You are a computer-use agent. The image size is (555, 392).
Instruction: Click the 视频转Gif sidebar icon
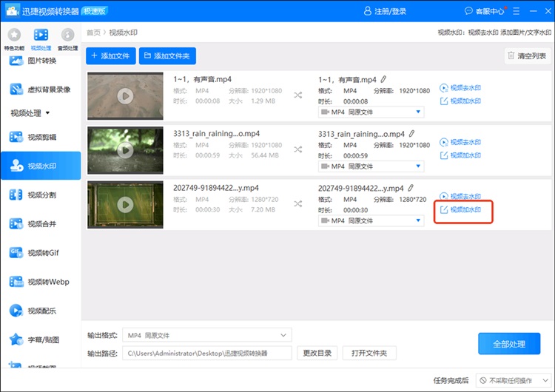[x=16, y=253]
